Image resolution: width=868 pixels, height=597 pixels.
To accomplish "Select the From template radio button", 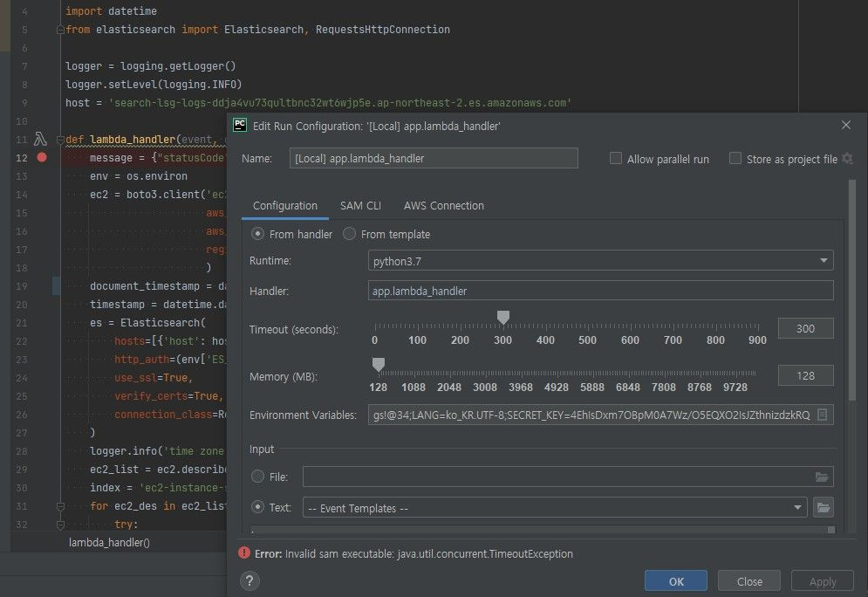I will [x=349, y=234].
